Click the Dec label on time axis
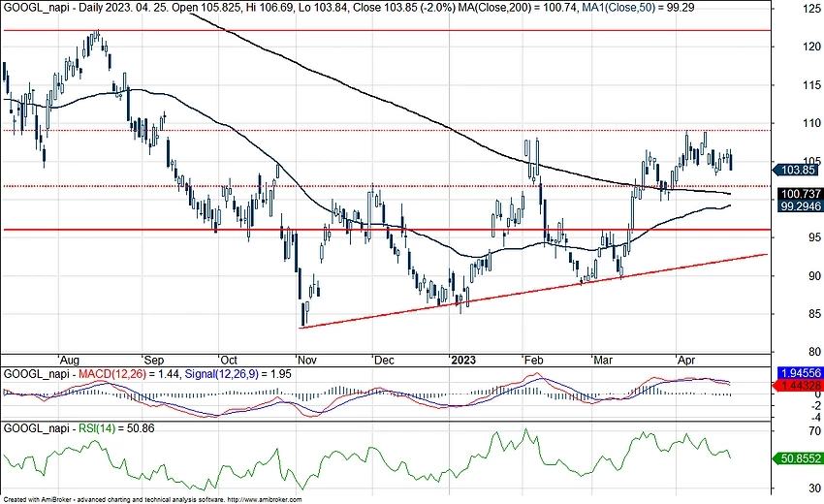 (384, 360)
